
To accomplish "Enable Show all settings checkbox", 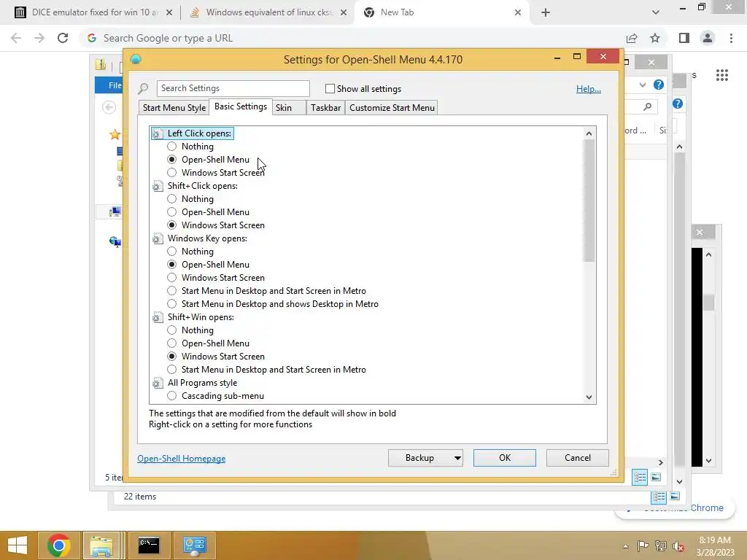I will click(330, 88).
